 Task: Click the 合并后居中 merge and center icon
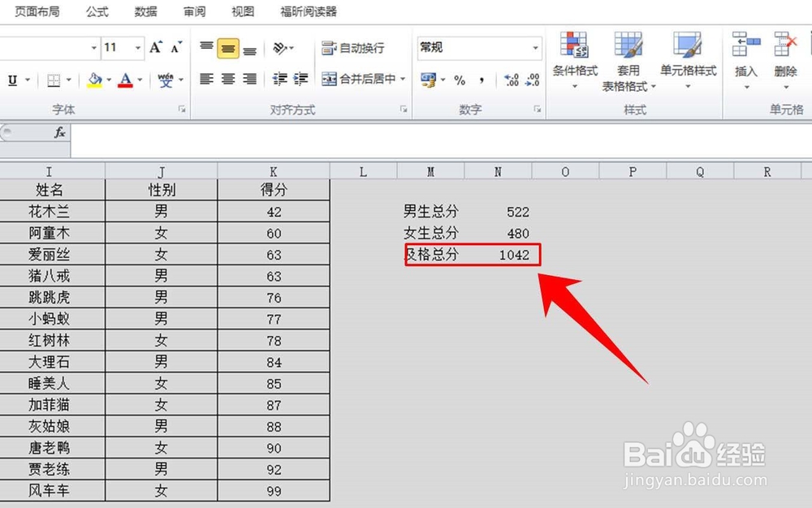coord(328,79)
